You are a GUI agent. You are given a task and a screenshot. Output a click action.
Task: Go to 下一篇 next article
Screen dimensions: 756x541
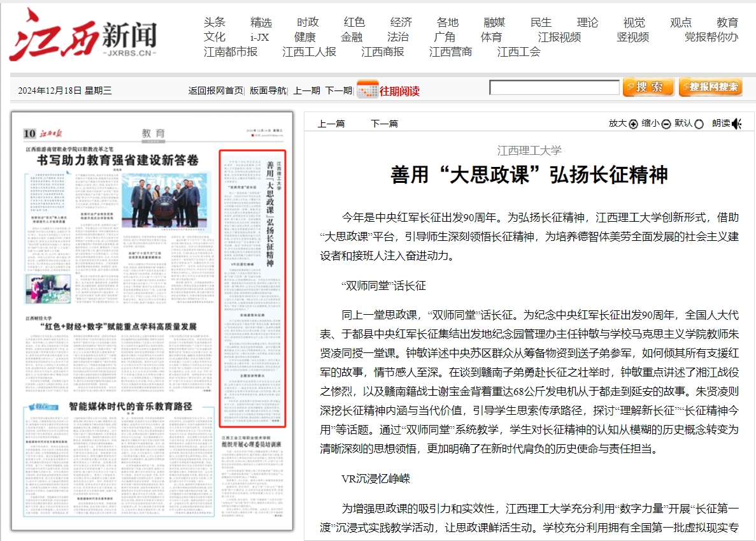[384, 124]
